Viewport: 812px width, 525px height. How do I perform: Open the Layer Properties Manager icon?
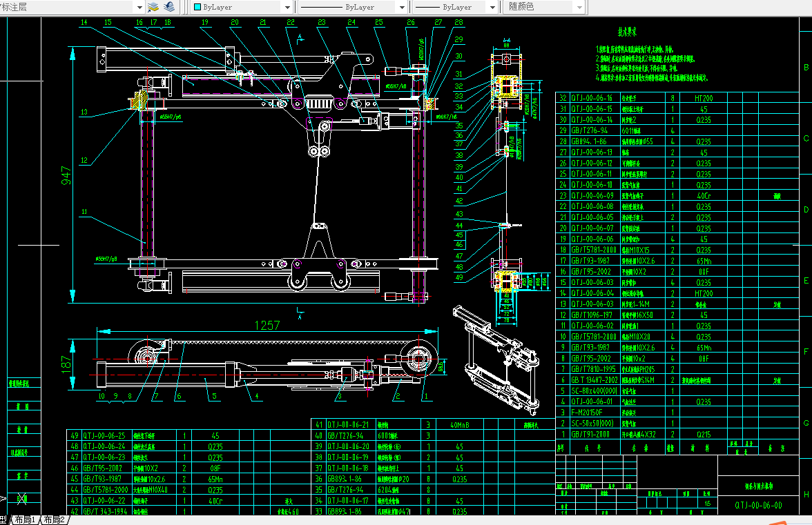click(x=153, y=7)
